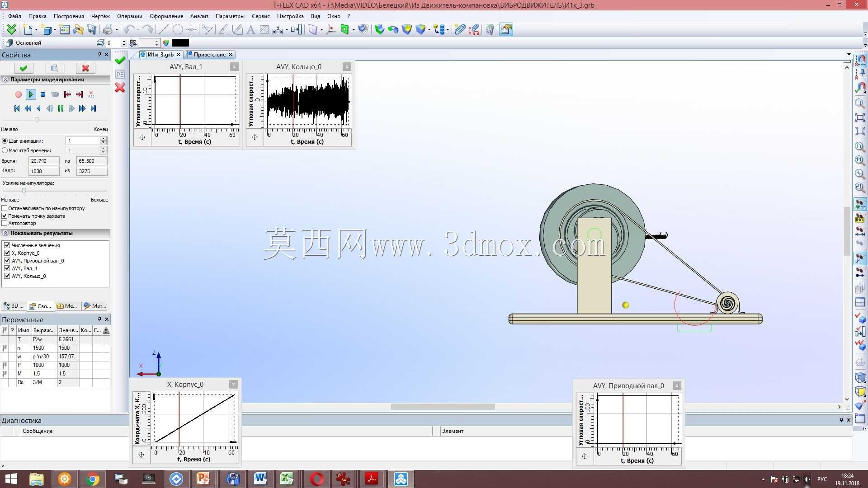Open the Анализ menu
This screenshot has height=488, width=868.
pyautogui.click(x=199, y=16)
